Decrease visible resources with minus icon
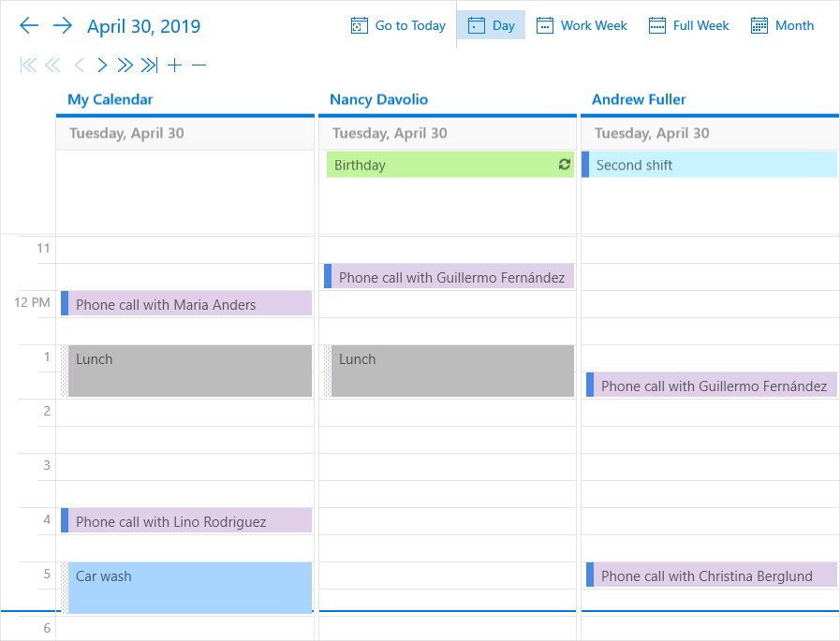 point(199,66)
